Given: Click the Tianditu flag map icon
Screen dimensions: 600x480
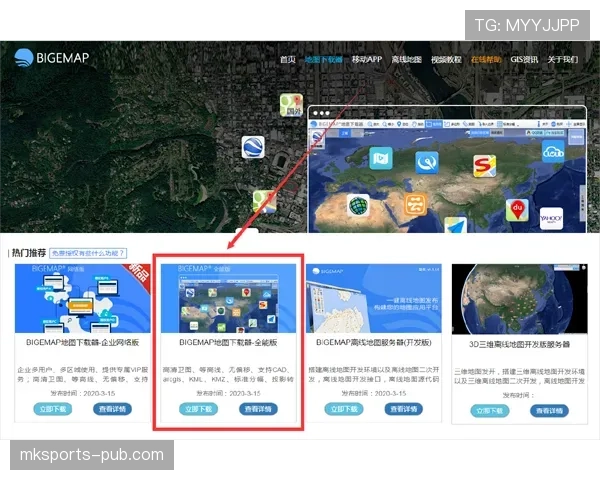Looking at the screenshot, I should (x=381, y=158).
